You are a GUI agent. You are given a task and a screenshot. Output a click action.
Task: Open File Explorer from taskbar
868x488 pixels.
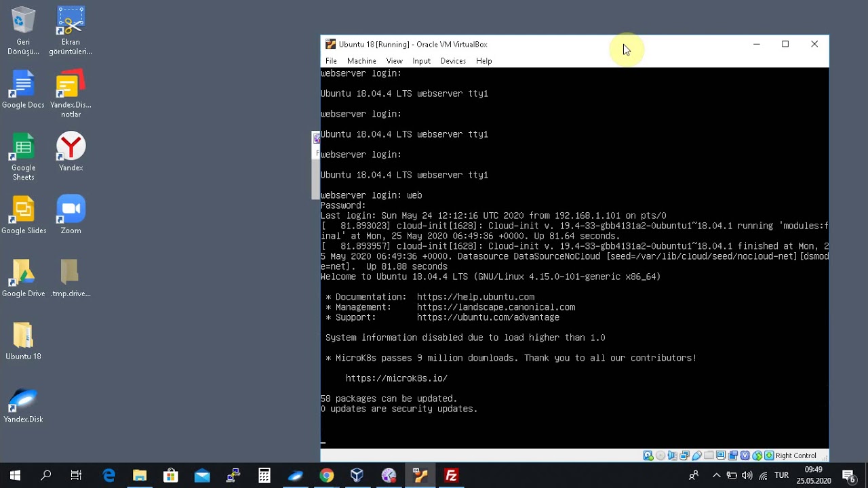coord(140,476)
